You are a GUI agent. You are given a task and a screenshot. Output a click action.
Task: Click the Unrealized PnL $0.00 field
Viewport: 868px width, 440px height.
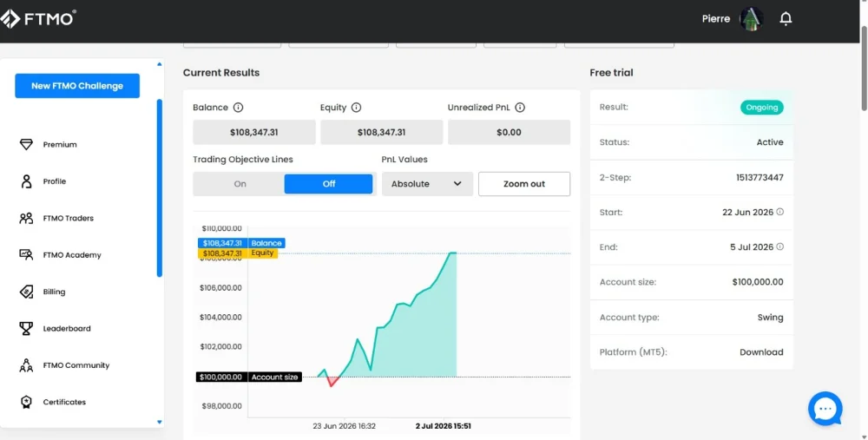[x=509, y=132]
